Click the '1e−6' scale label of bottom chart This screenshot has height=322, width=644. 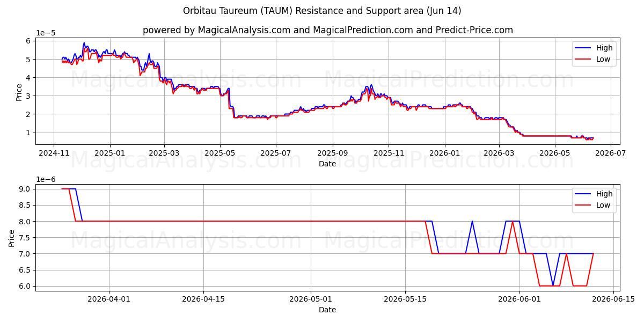point(46,179)
